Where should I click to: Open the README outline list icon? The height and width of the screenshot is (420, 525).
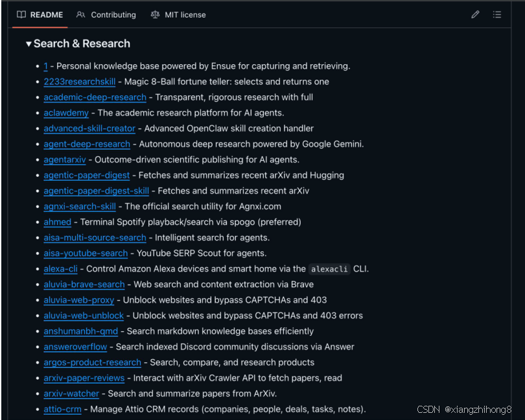(497, 14)
